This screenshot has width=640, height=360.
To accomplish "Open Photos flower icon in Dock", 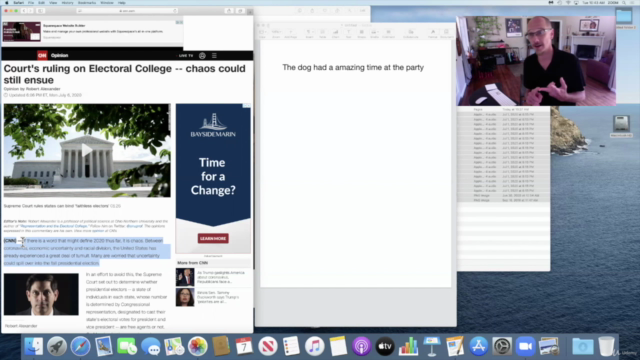I will tap(198, 347).
